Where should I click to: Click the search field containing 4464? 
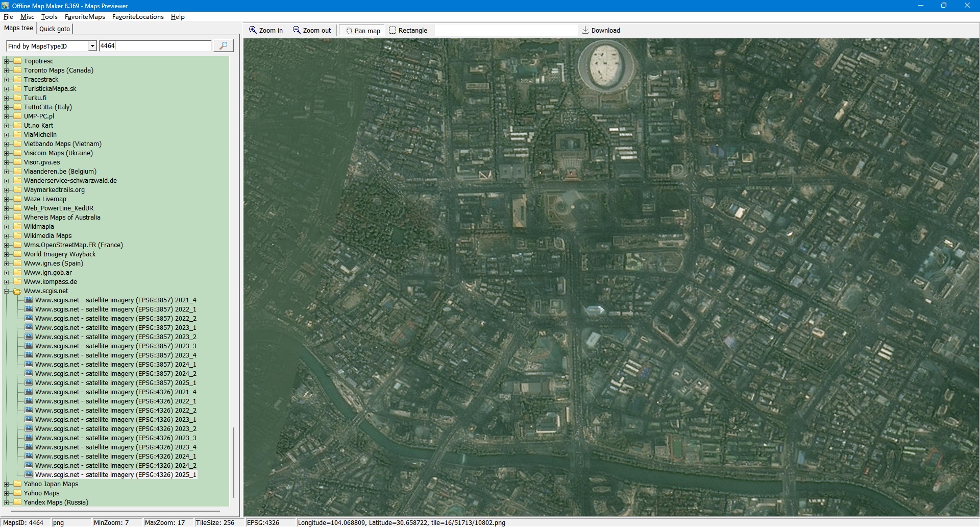tap(155, 46)
